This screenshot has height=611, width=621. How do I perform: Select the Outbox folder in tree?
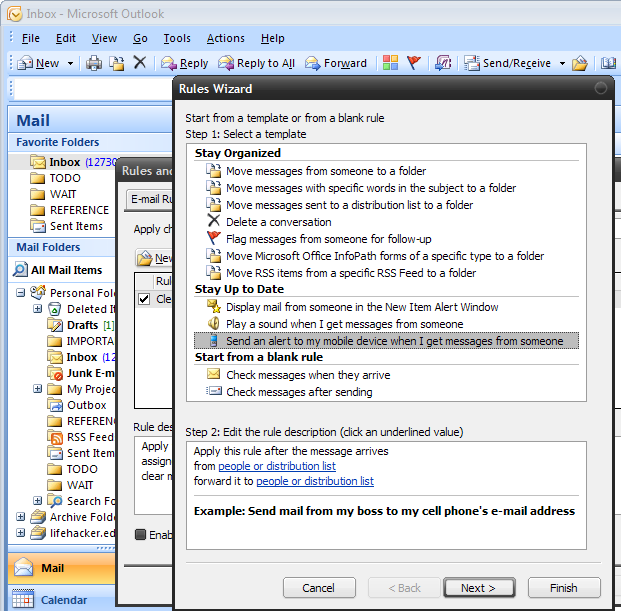tap(86, 405)
